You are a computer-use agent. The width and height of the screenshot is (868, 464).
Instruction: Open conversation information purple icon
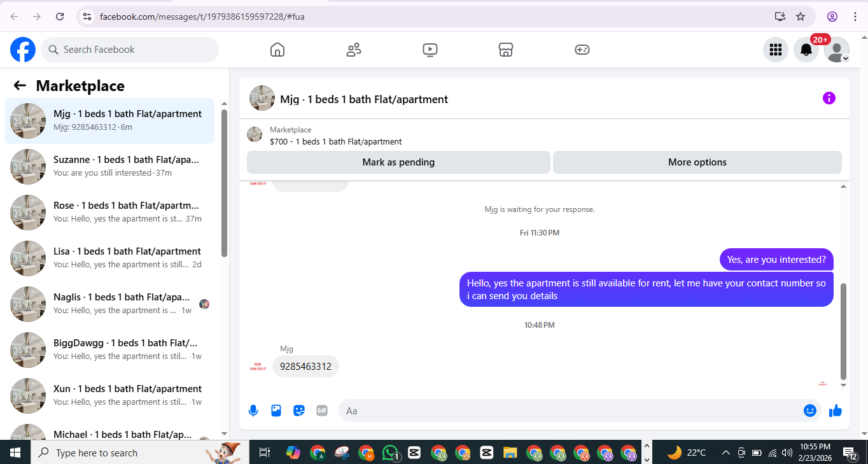coord(829,98)
